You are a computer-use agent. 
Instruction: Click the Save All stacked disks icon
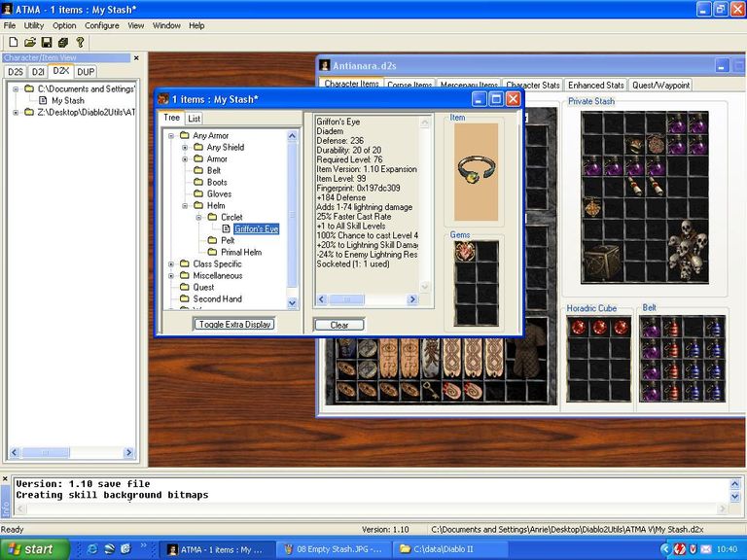(x=63, y=43)
